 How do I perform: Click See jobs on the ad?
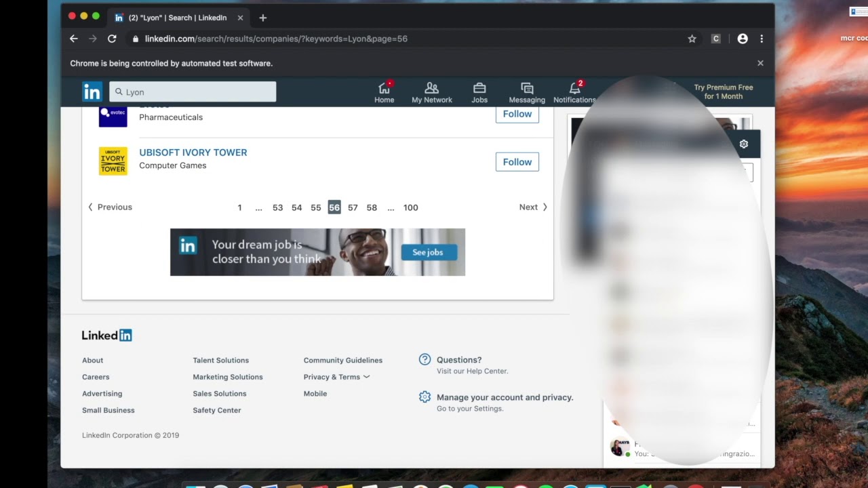pos(428,252)
